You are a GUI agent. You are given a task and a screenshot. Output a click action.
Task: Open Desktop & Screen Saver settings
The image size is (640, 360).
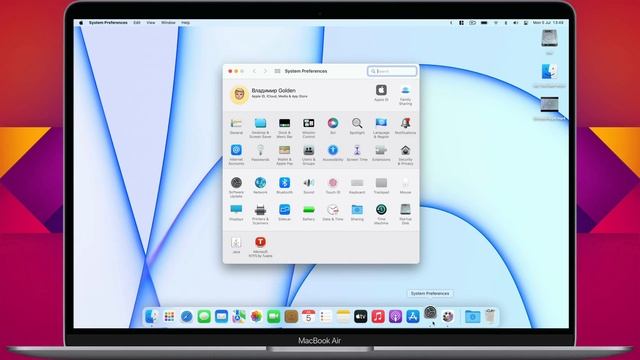(260, 123)
